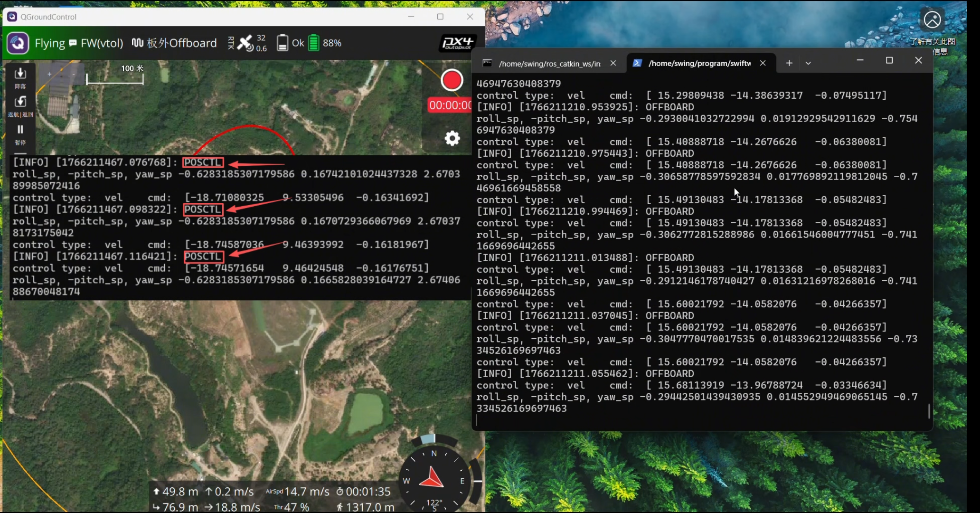
Task: Click the 47 % throttle value
Action: [x=297, y=507]
